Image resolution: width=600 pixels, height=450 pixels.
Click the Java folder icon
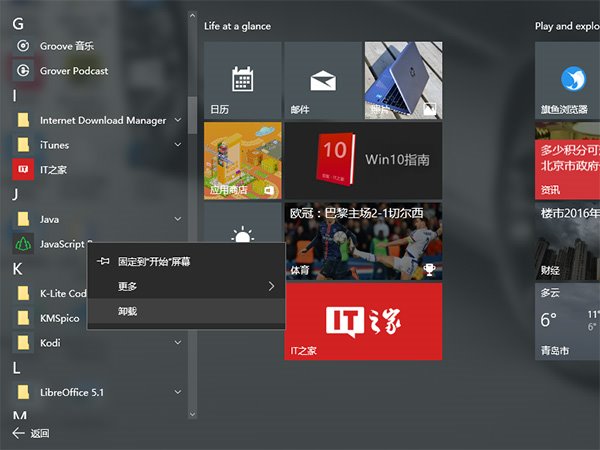[23, 219]
